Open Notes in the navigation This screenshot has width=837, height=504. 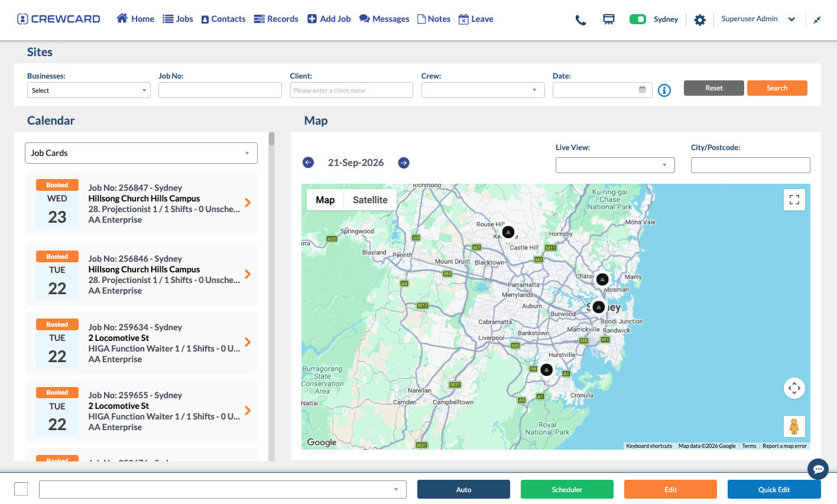tap(434, 19)
